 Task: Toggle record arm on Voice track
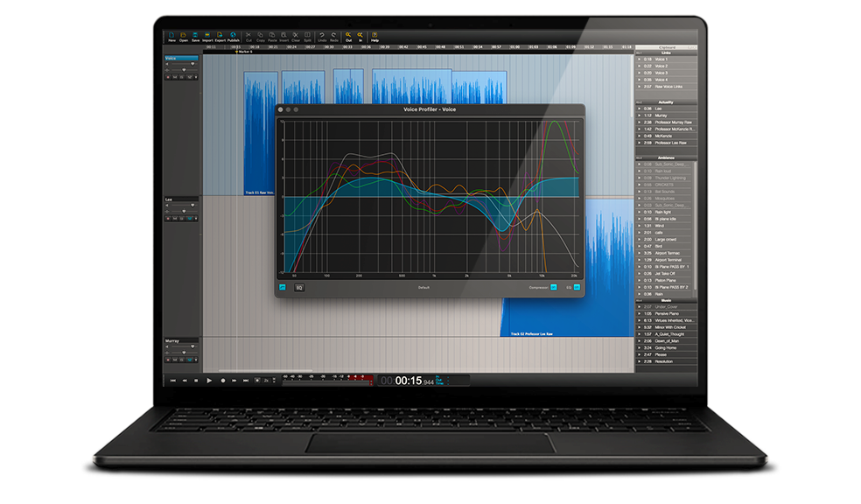coord(169,77)
